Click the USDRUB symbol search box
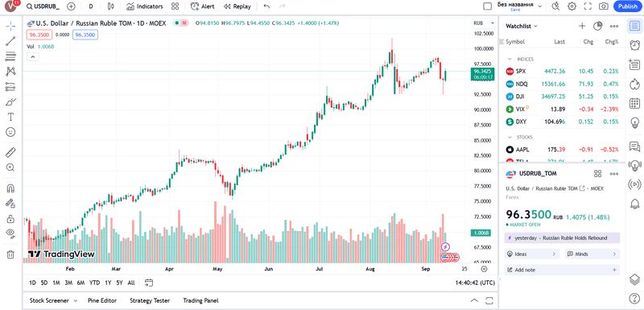Screen dimensions: 644x310 (43, 6)
